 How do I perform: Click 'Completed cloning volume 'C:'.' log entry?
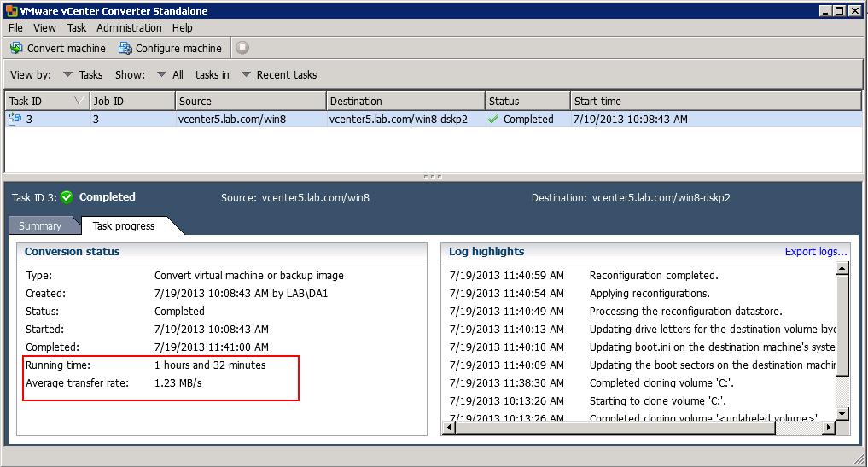tap(661, 382)
